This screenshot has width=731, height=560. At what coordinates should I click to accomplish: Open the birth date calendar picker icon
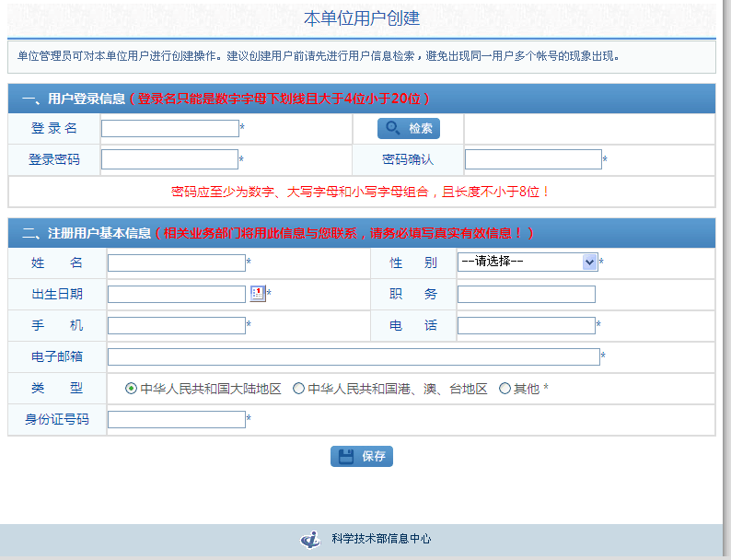click(257, 294)
